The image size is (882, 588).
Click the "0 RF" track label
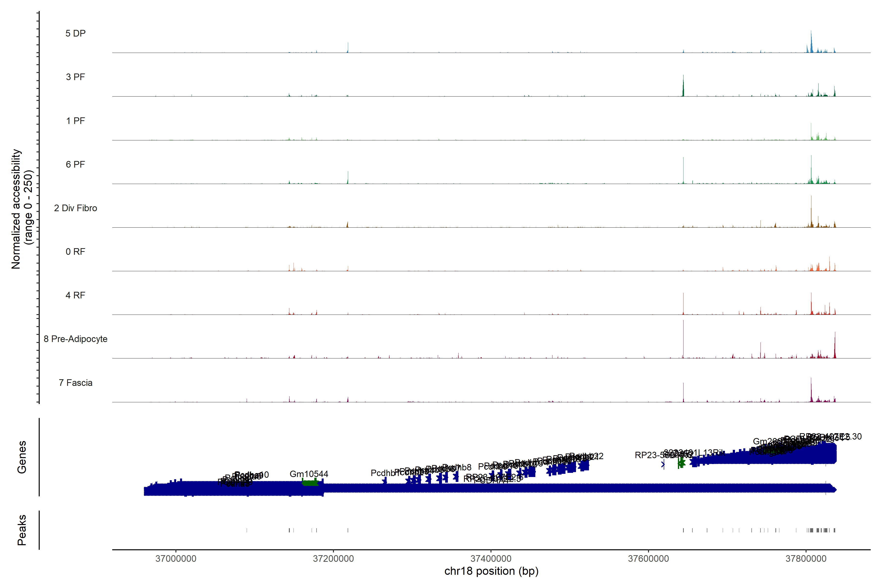coord(75,252)
